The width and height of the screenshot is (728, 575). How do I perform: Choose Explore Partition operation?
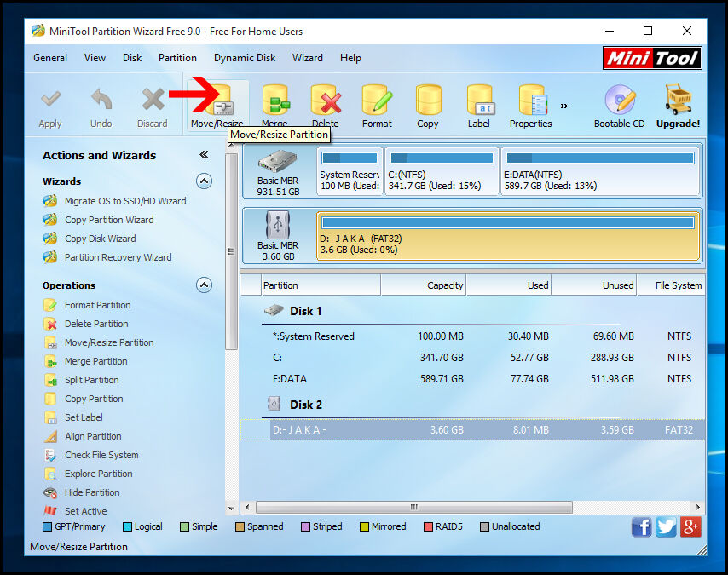pos(98,474)
